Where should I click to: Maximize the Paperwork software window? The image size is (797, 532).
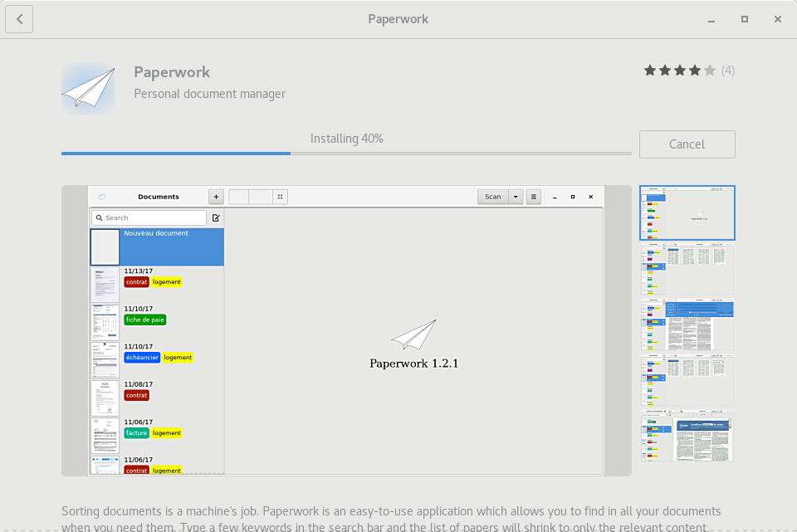pyautogui.click(x=744, y=19)
